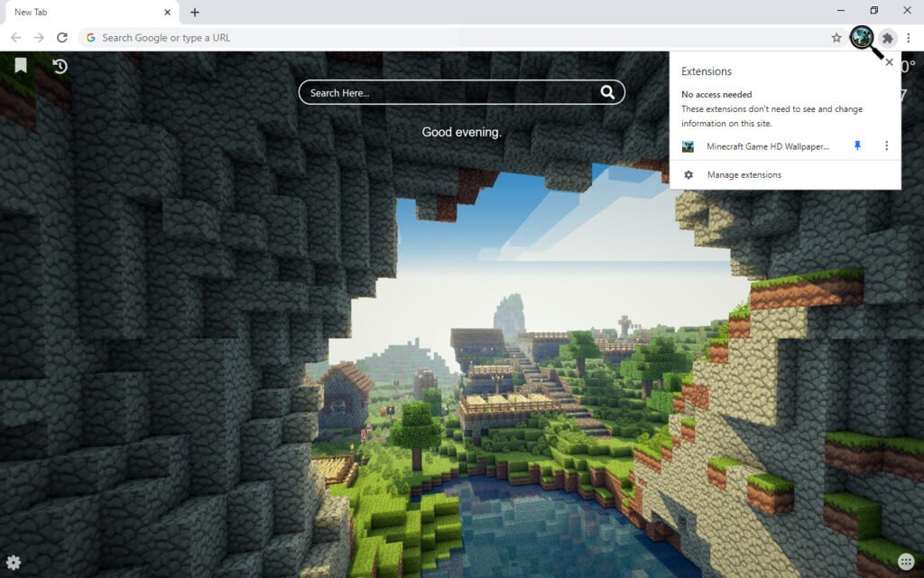Reload the page with the refresh icon
The image size is (924, 578).
(61, 38)
